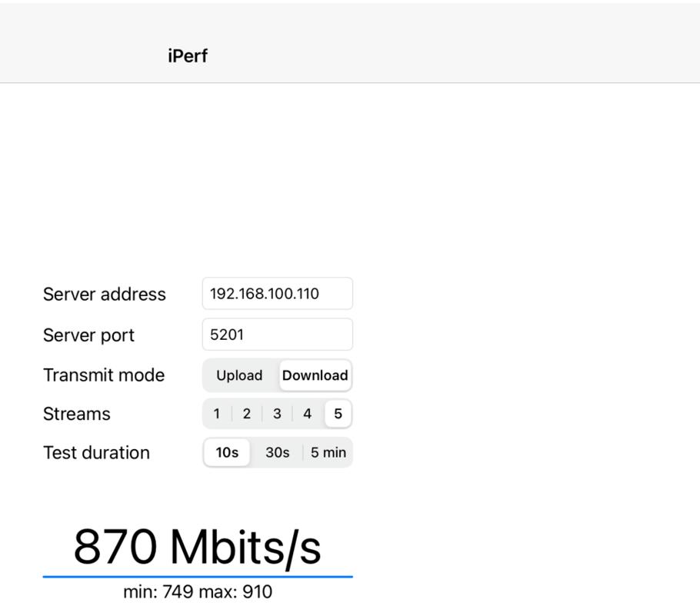700x606 pixels.
Task: Click the Server address label
Action: coord(105,294)
